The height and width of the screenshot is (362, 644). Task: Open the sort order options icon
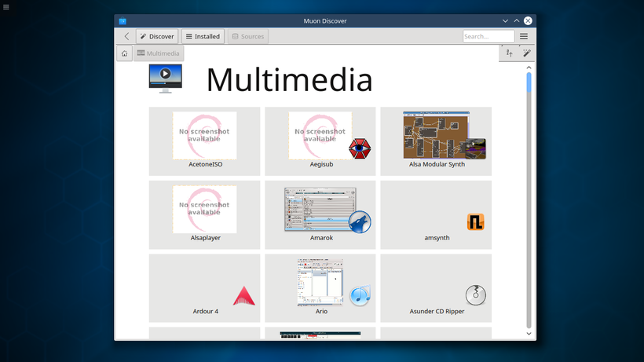(x=509, y=53)
